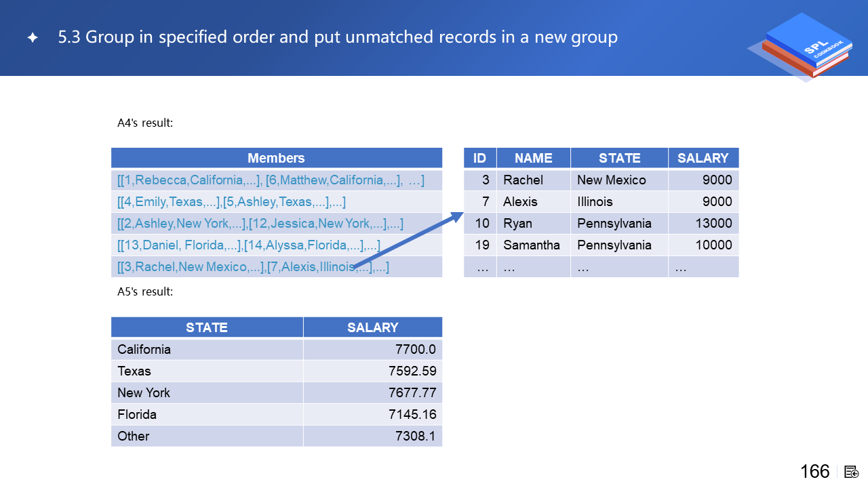Click the NAME column header
The width and height of the screenshot is (868, 488).
(533, 158)
